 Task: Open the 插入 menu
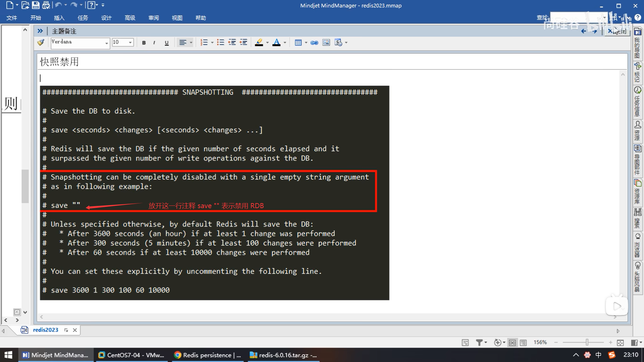(x=59, y=18)
